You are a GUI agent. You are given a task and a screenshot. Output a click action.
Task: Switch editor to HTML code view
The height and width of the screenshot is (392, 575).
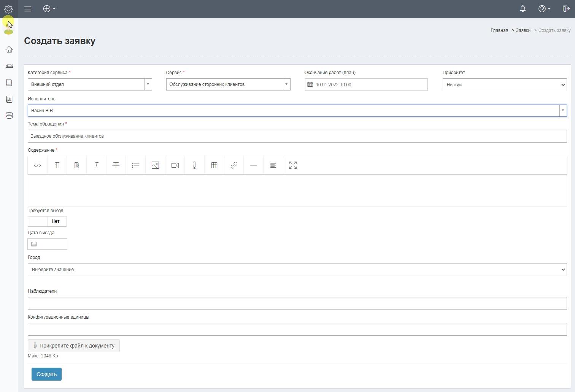click(37, 165)
